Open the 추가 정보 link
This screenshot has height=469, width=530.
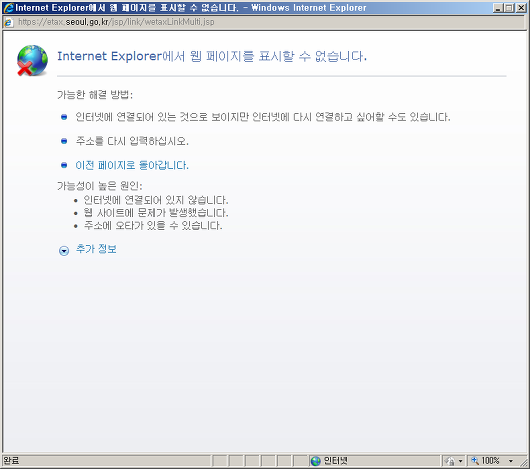96,249
